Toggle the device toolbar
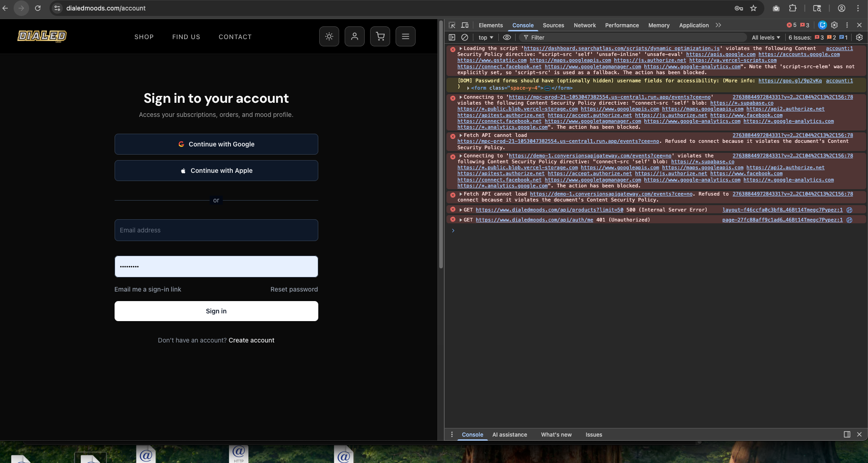 (x=465, y=25)
